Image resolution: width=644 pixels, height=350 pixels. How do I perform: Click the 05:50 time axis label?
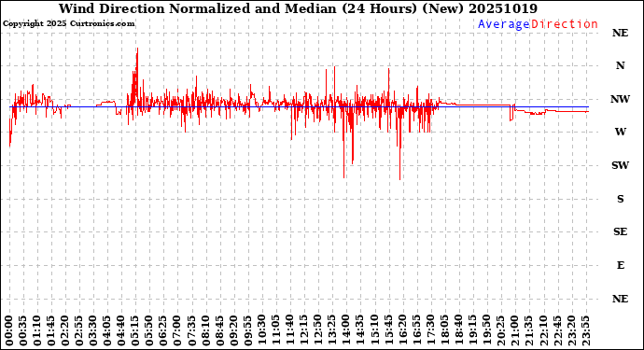click(x=150, y=331)
